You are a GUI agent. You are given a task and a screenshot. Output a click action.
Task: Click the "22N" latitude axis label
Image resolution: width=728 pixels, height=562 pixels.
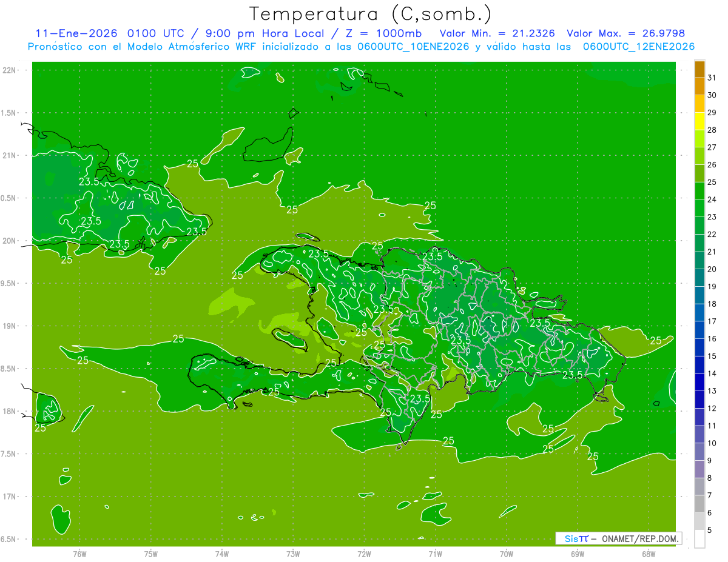coord(9,70)
